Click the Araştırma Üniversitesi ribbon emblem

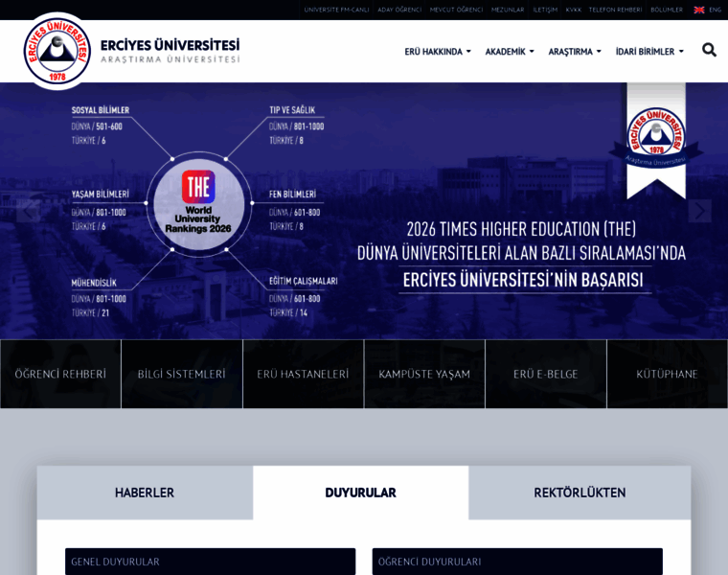coord(656,141)
